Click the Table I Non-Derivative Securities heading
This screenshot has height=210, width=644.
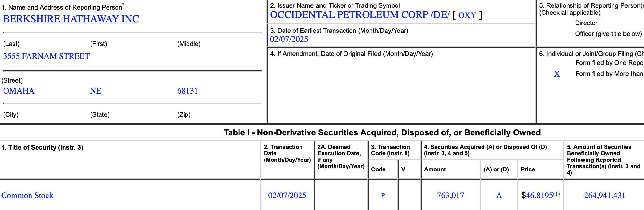[x=382, y=132]
